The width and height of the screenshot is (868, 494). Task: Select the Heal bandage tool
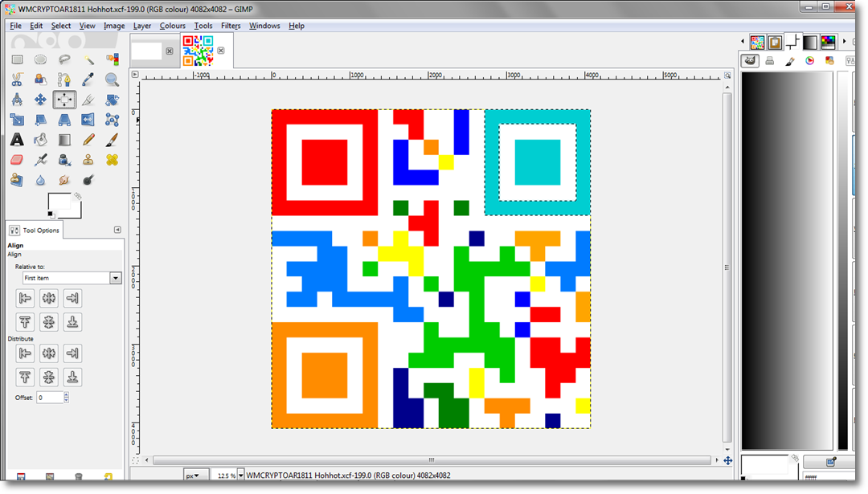click(112, 160)
